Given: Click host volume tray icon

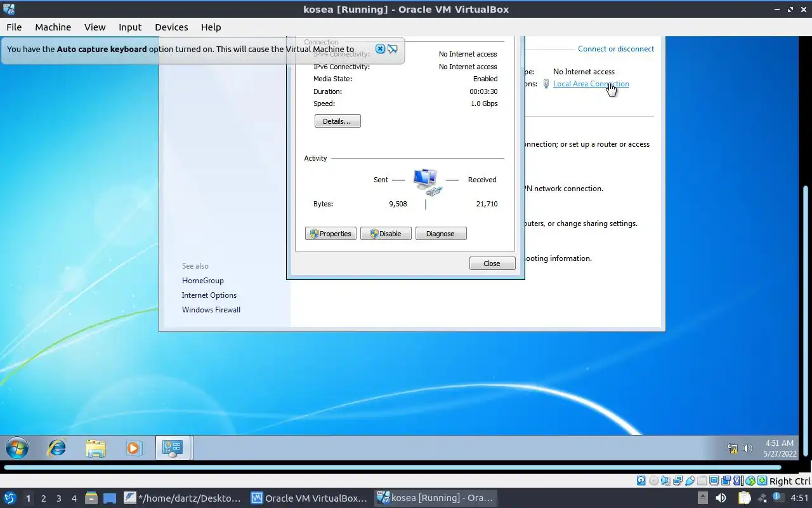Looking at the screenshot, I should (x=721, y=498).
